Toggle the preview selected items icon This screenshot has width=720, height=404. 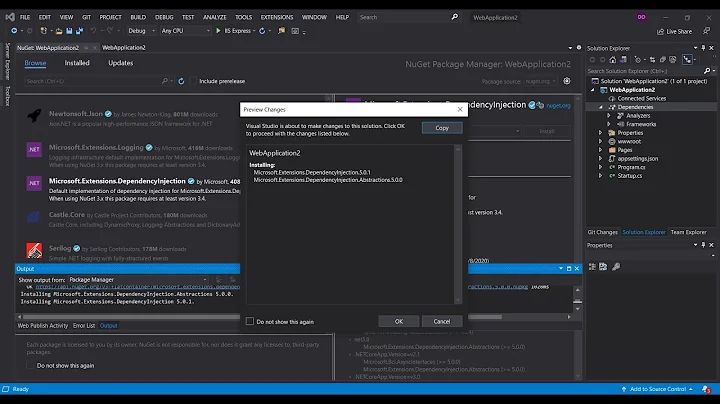click(687, 60)
